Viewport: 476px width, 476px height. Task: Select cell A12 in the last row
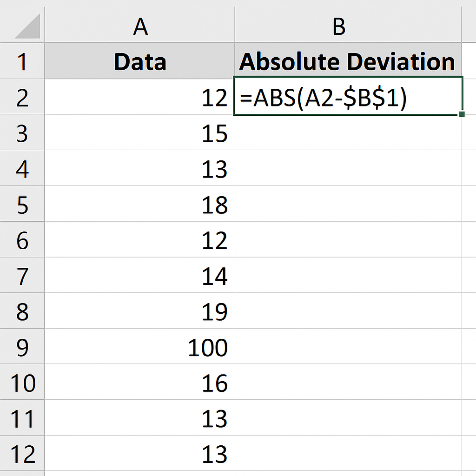coord(140,454)
